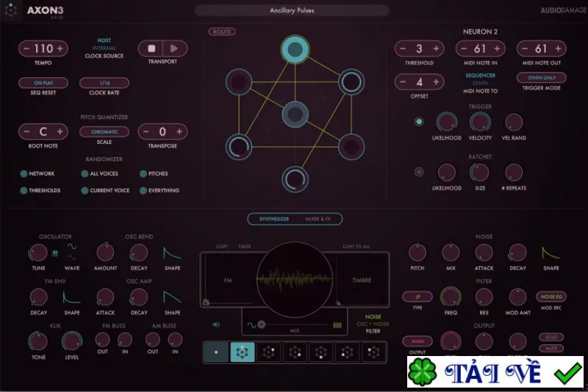The height and width of the screenshot is (392, 588).
Task: Select the top neuron node in network
Action: pyautogui.click(x=295, y=49)
